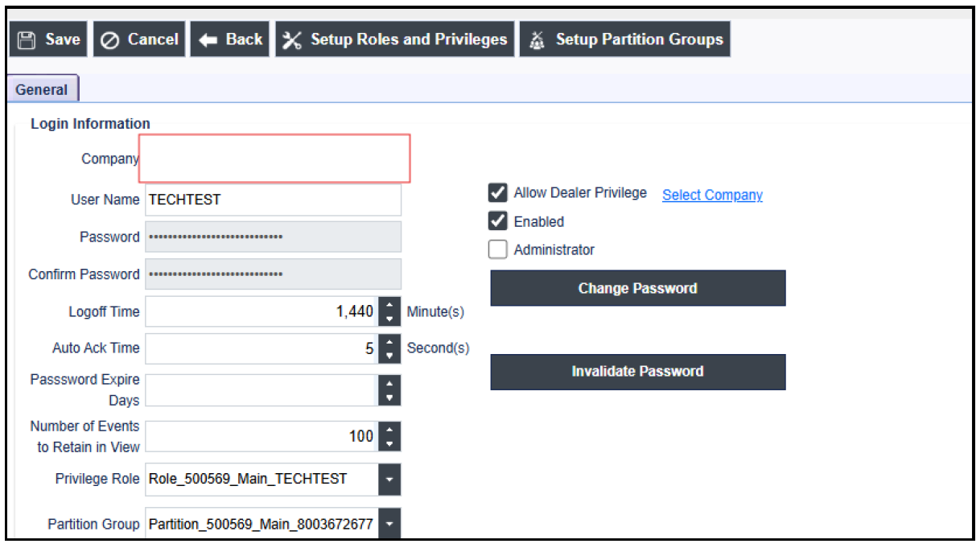Screen dimensions: 980x552
Task: Increase Password Expire Days value
Action: 389,383
